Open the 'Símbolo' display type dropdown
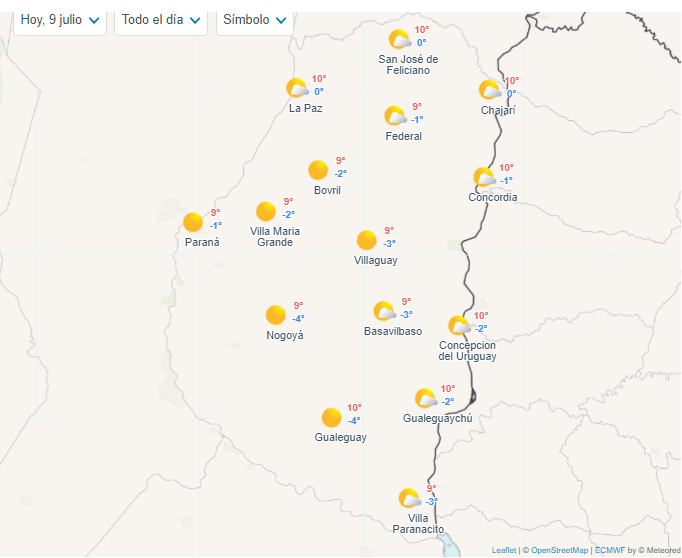 tap(254, 20)
